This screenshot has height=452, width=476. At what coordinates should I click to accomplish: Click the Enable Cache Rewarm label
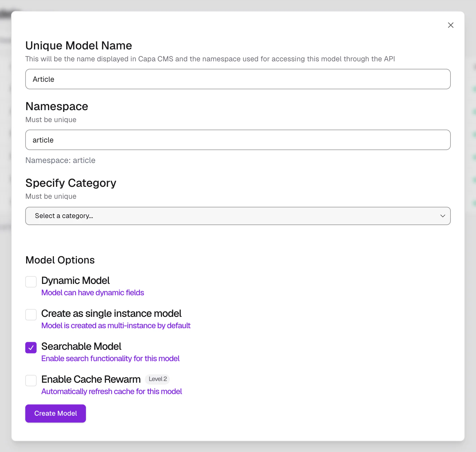pyautogui.click(x=91, y=379)
